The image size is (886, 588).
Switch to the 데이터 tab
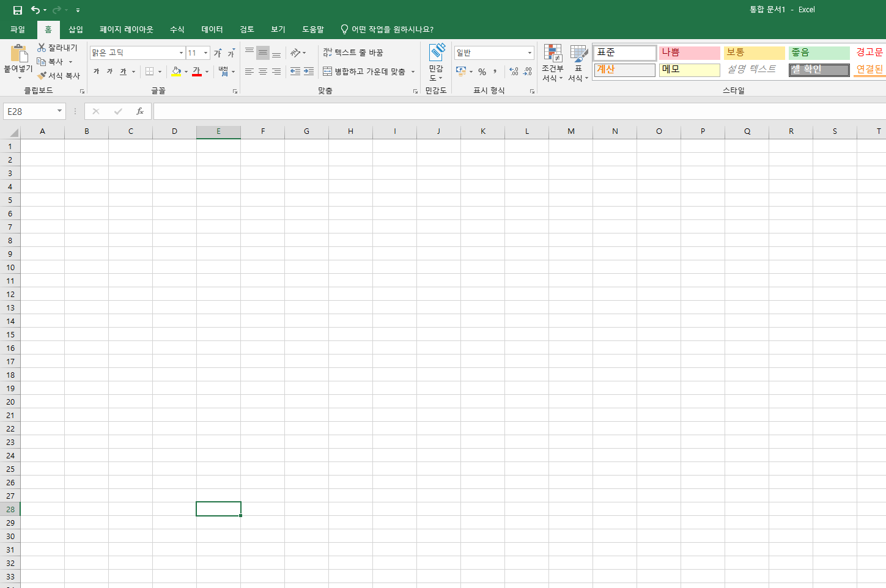212,29
